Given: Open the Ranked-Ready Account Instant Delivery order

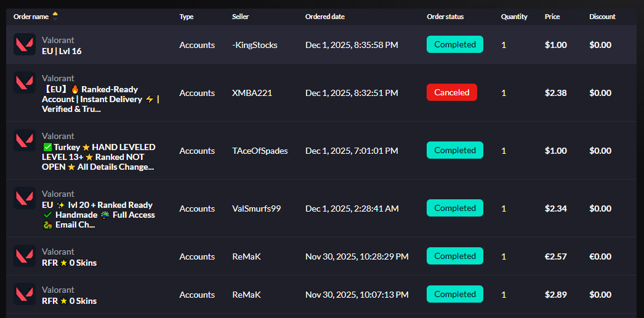Looking at the screenshot, I should click(100, 99).
